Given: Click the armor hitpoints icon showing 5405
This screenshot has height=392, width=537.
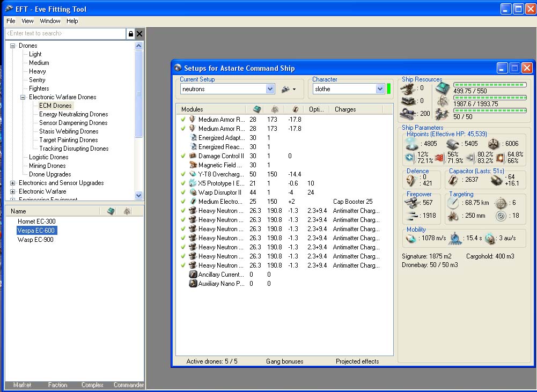Looking at the screenshot, I should click(x=452, y=144).
